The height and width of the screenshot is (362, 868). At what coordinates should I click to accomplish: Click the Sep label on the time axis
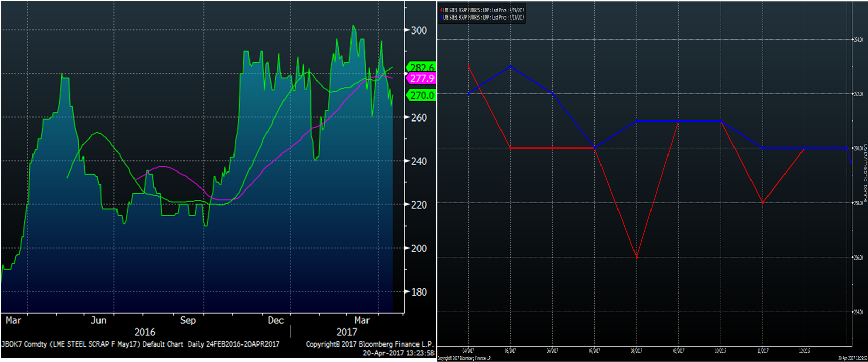click(188, 320)
